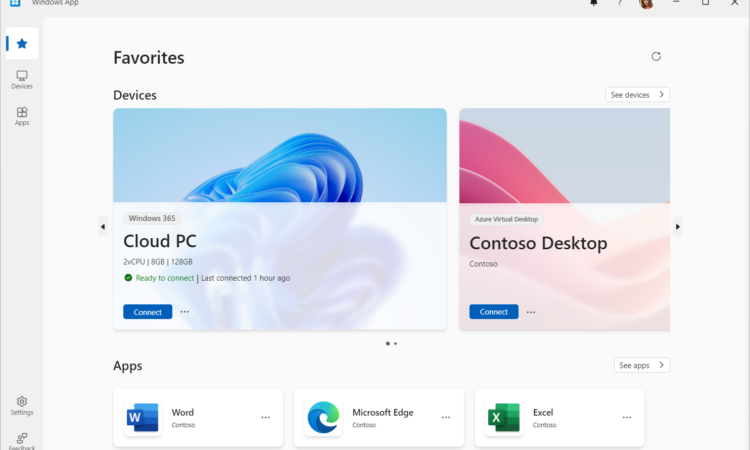Click the notifications bell icon
This screenshot has width=750, height=450.
coord(594,3)
